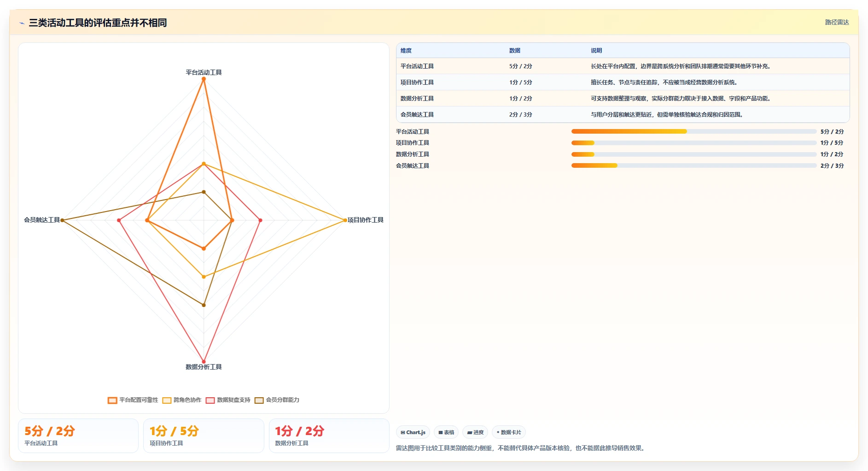This screenshot has height=471, width=868.
Task: Click the 数据分析工具 radar axis label
Action: (204, 367)
